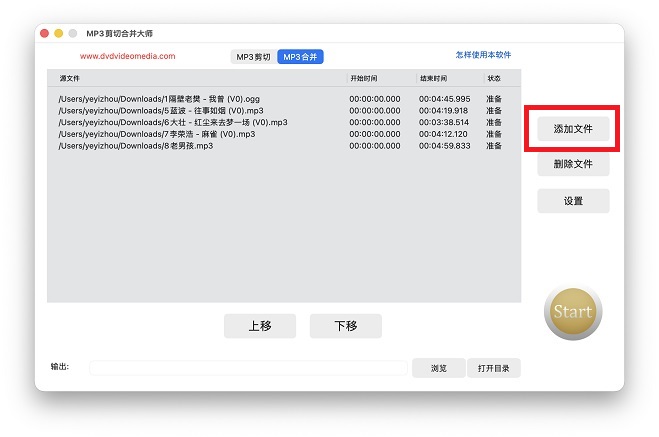659x437 pixels.
Task: Open the 怎样使用本软件 help link
Action: tap(483, 55)
